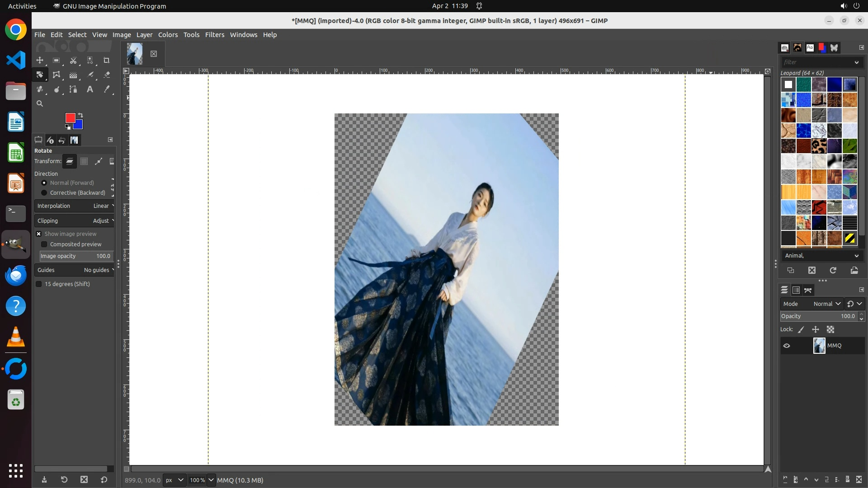Open the Colors menu

[x=168, y=35]
